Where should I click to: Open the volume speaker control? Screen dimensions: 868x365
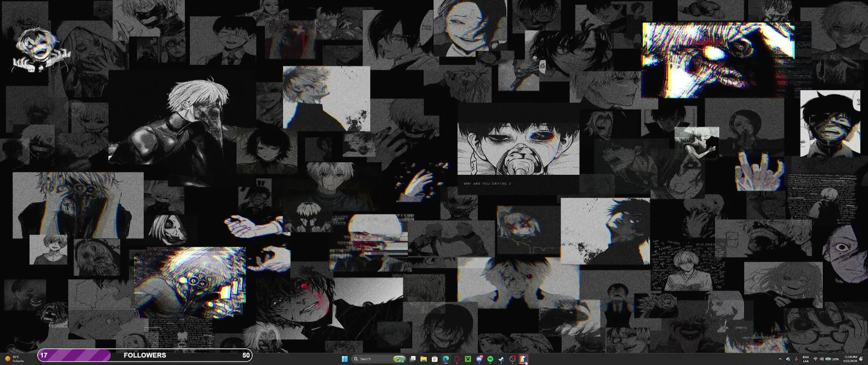click(x=822, y=359)
